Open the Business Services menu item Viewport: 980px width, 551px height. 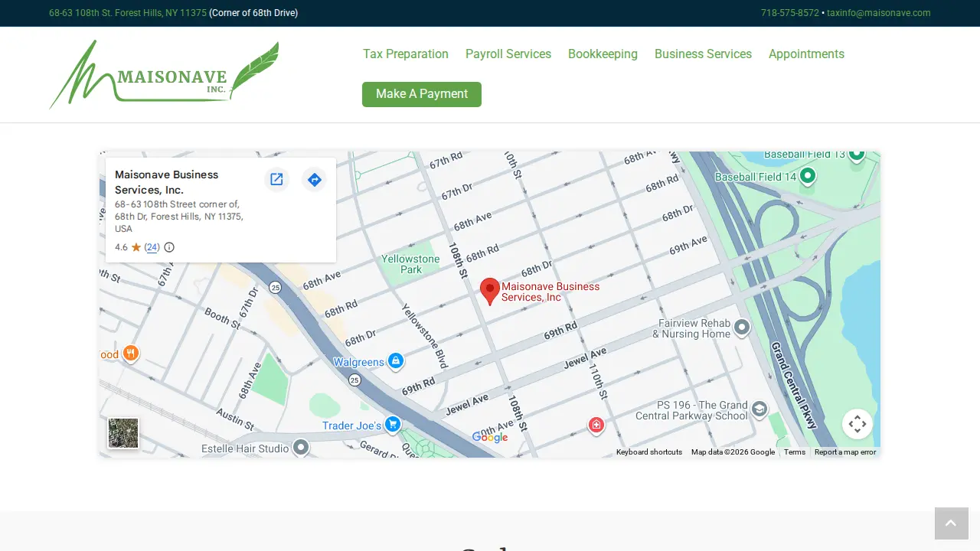[x=703, y=54]
